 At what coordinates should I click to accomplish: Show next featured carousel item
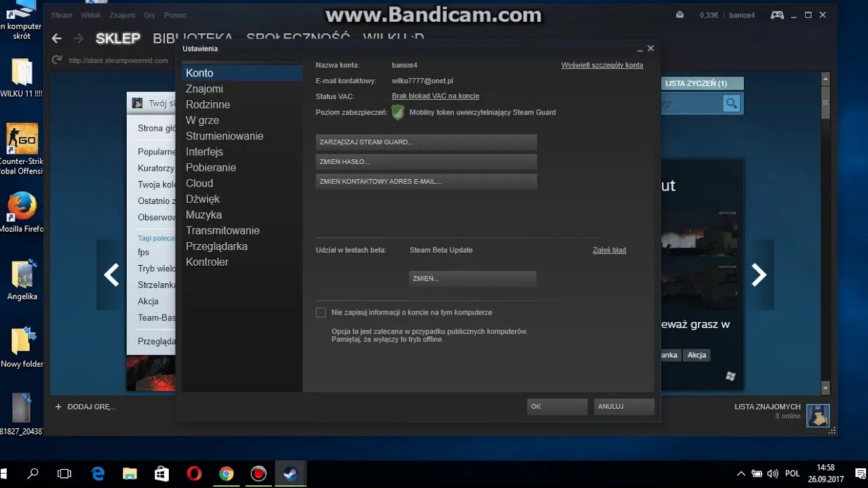coord(759,274)
